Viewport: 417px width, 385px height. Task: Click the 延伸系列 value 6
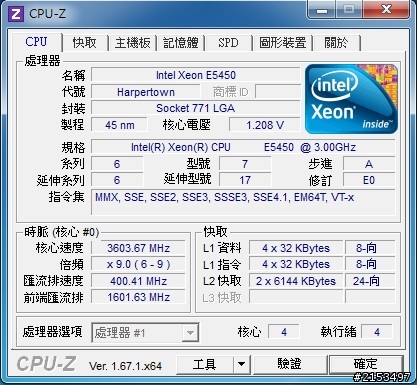[x=117, y=180]
